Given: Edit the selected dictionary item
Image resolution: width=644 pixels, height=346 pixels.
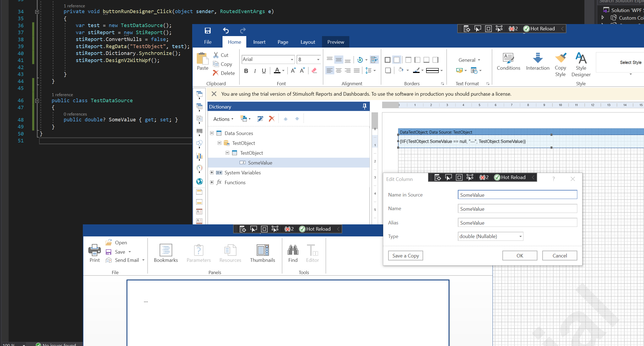Looking at the screenshot, I should pos(260,119).
